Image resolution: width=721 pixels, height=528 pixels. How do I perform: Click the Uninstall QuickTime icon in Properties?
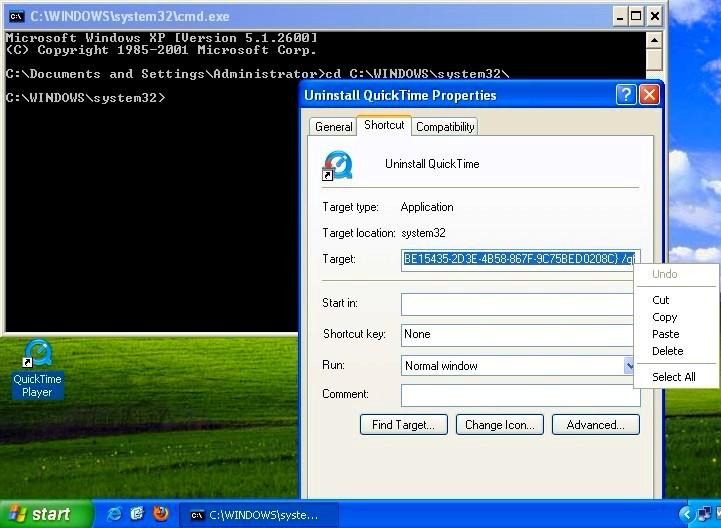338,166
